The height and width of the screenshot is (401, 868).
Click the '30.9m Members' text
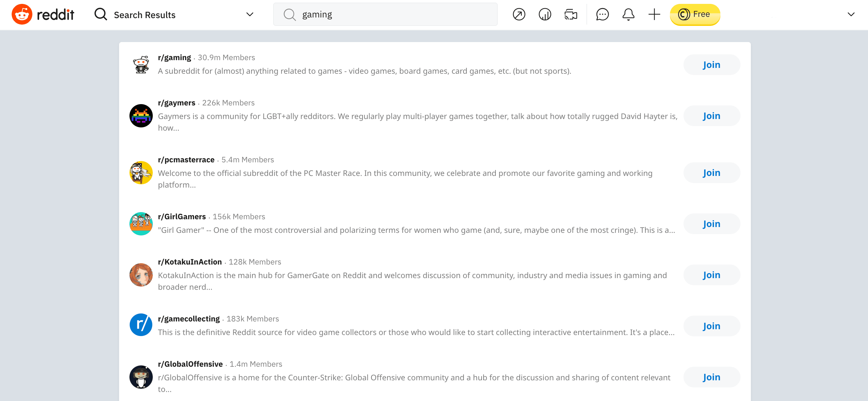click(x=226, y=58)
